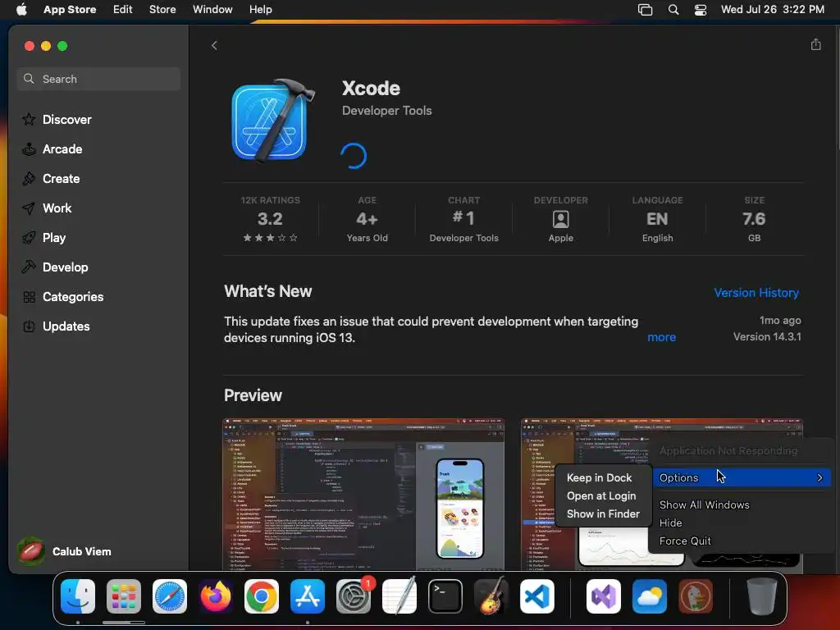840x630 pixels.
Task: Click the date and time in menu bar
Action: [772, 9]
